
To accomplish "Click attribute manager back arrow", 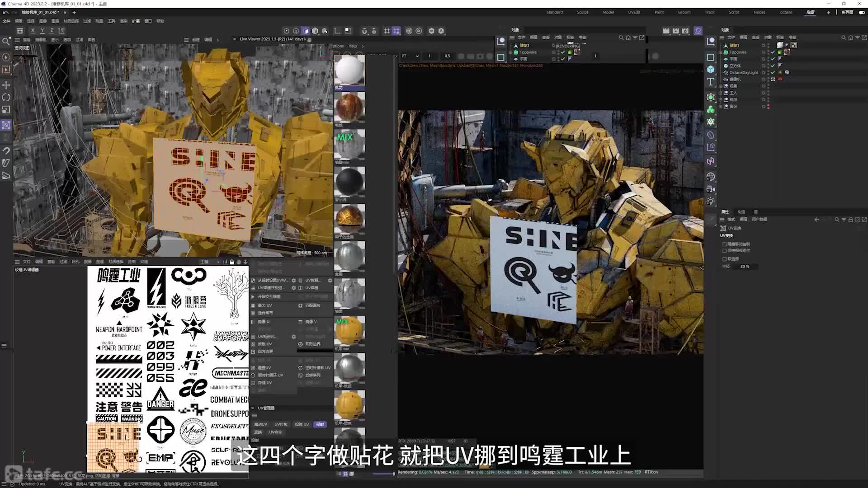I will pos(816,220).
